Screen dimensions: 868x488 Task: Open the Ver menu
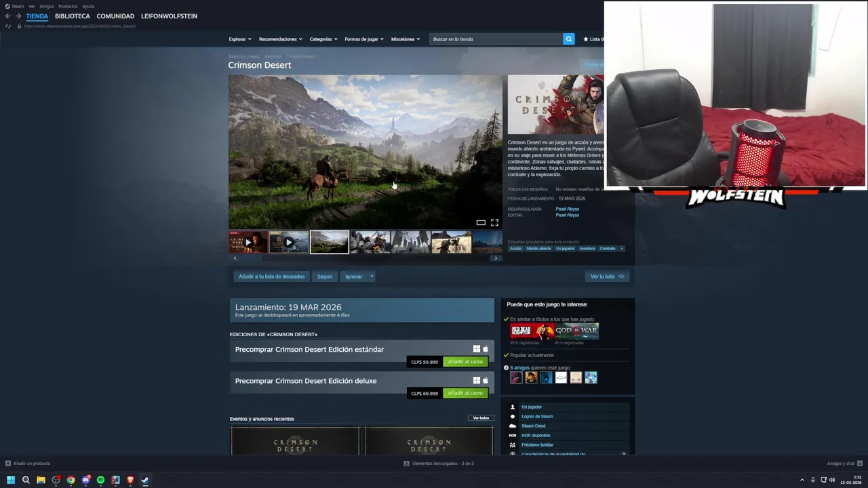point(32,6)
